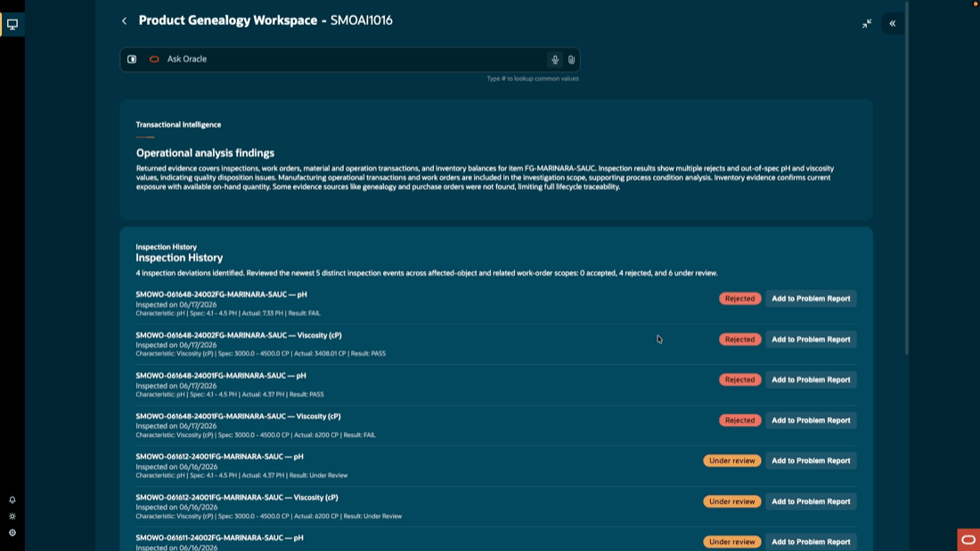
Task: Click Rejected badge on SMOWO-061648-24001 Viscosity row
Action: 740,420
